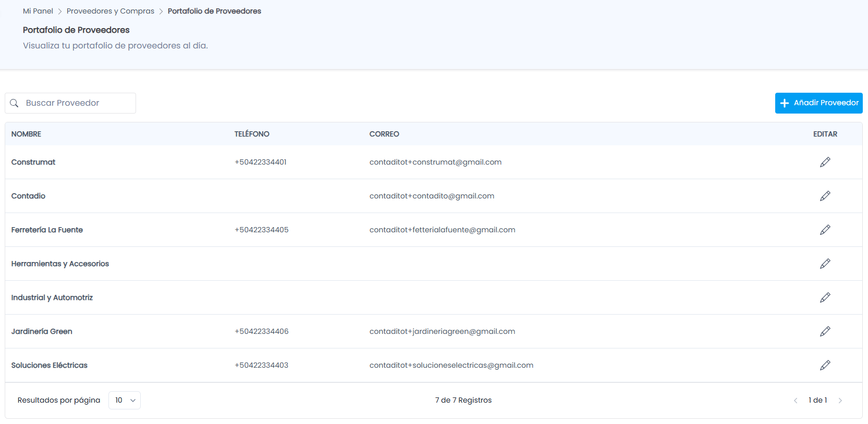The image size is (868, 424).
Task: Select Jardinería Green name
Action: (42, 331)
